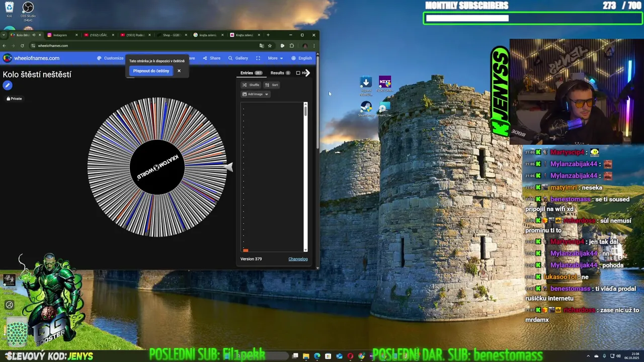This screenshot has width=644, height=362.
Task: Click the pencil edit title icon
Action: (x=8, y=85)
